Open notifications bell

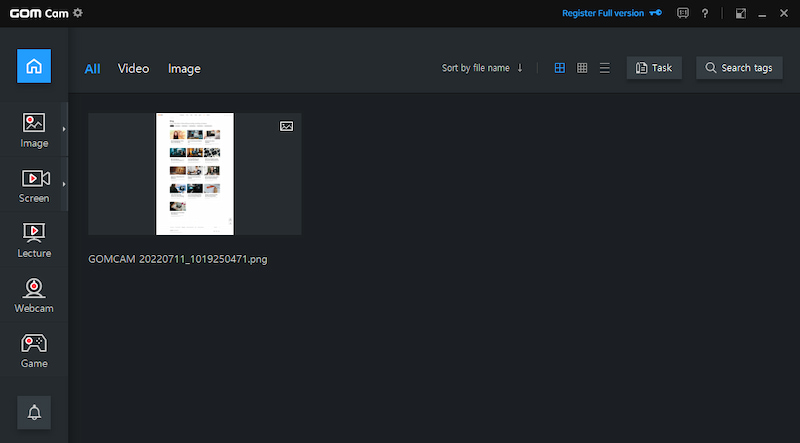click(34, 412)
